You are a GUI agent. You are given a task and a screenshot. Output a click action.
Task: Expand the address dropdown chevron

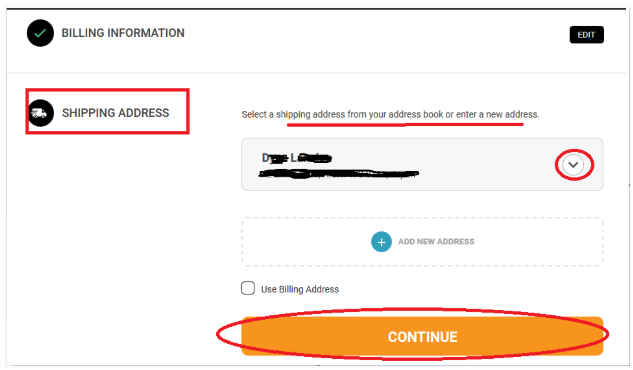pyautogui.click(x=573, y=165)
